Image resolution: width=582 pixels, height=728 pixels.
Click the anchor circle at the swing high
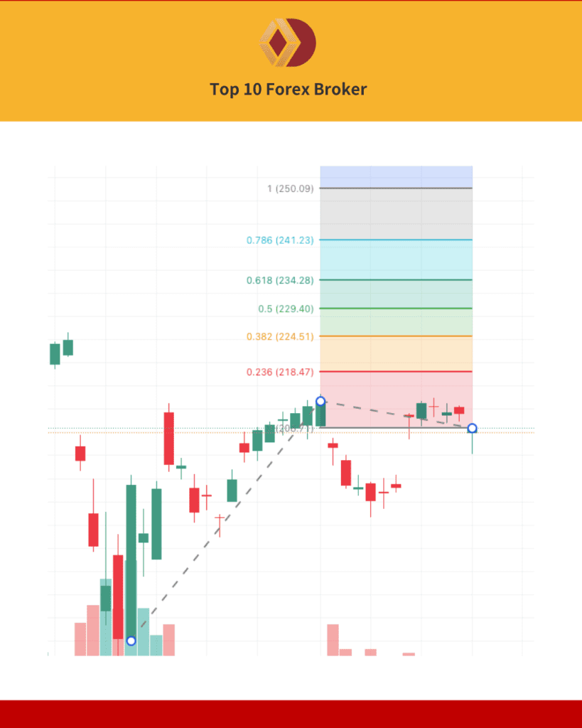click(320, 401)
